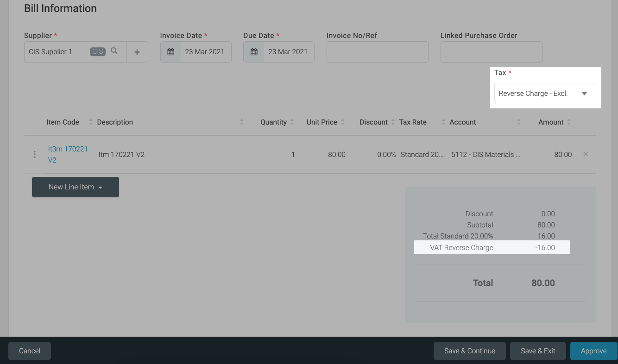Cancel the bill entry
Image resolution: width=618 pixels, height=364 pixels.
pyautogui.click(x=29, y=351)
